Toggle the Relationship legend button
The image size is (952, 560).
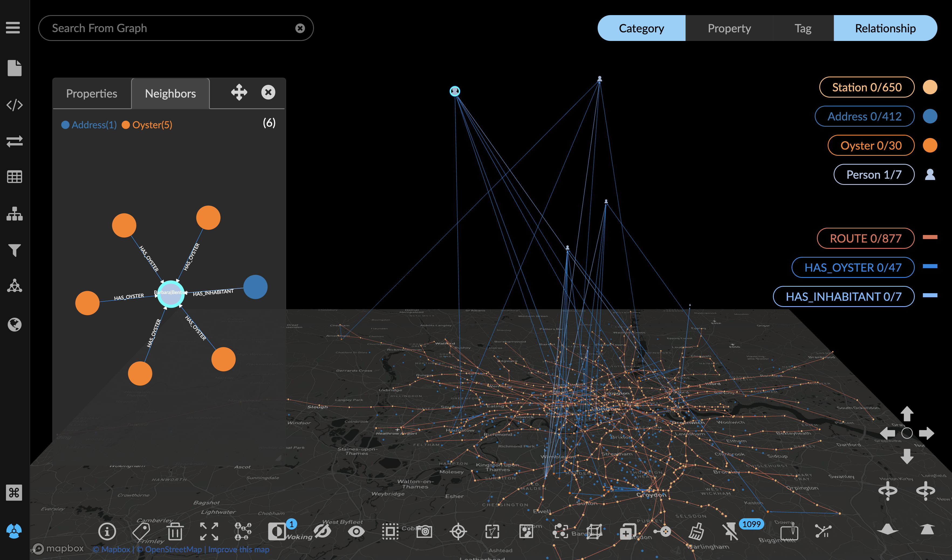click(x=885, y=28)
